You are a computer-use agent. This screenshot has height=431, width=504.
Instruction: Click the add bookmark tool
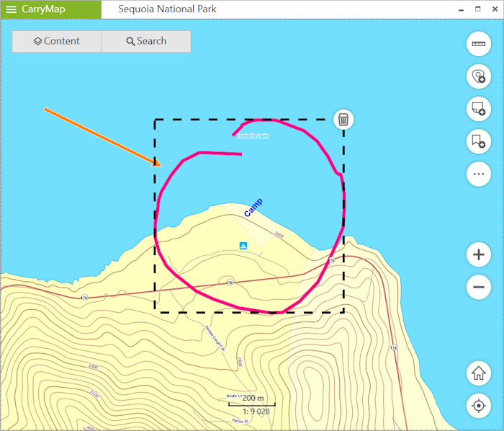click(x=479, y=141)
